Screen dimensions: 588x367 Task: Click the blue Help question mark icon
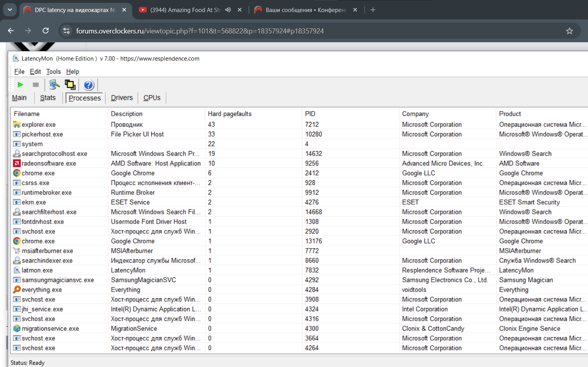[x=88, y=85]
